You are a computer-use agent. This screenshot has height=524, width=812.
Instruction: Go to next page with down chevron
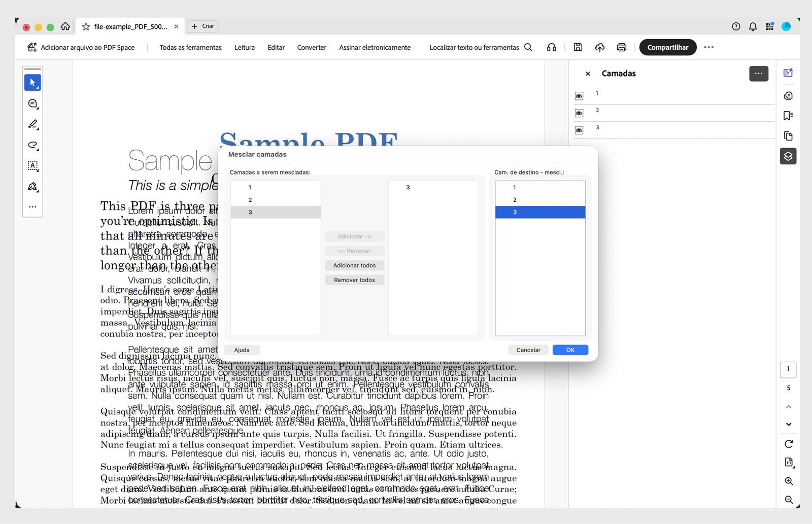pyautogui.click(x=789, y=424)
